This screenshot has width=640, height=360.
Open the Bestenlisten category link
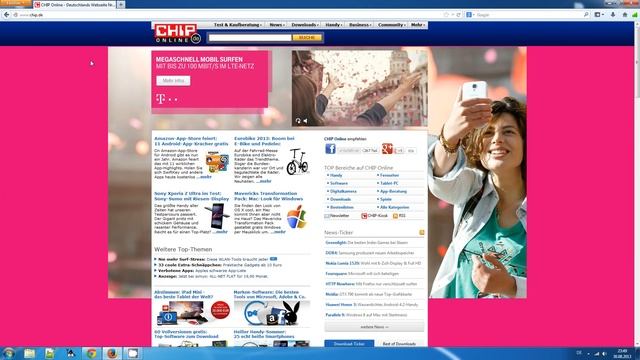click(342, 207)
